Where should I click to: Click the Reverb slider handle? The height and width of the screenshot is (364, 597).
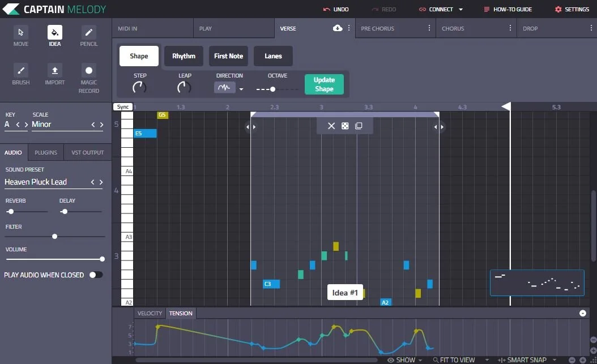click(x=11, y=212)
